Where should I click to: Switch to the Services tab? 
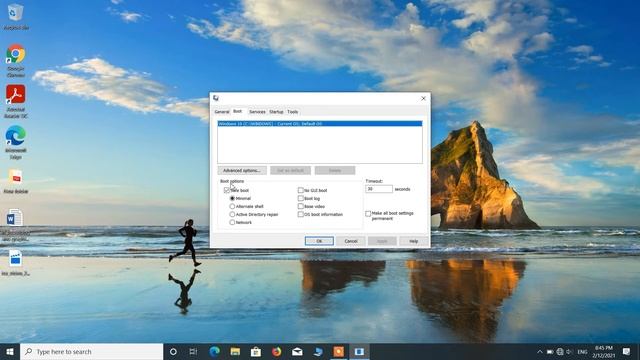[x=257, y=112]
